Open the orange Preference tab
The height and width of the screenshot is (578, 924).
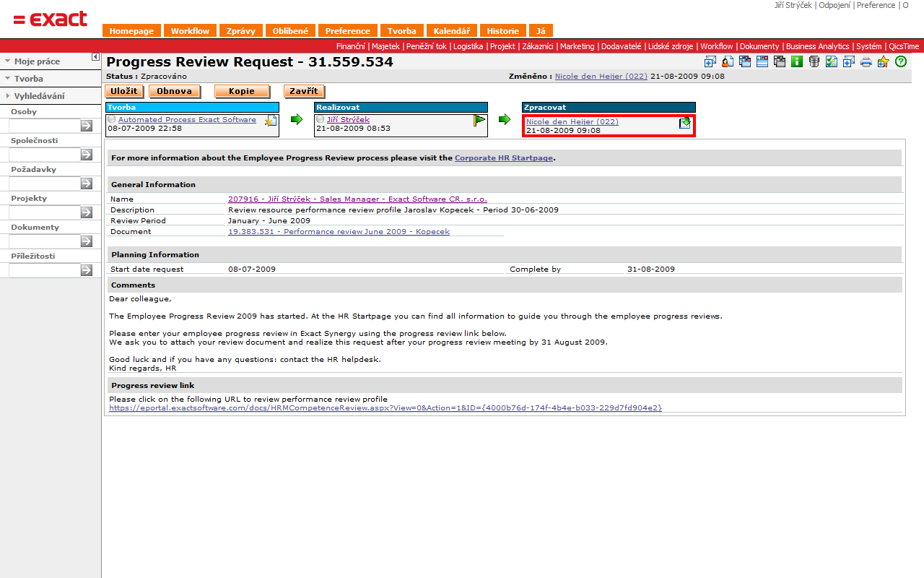point(348,31)
